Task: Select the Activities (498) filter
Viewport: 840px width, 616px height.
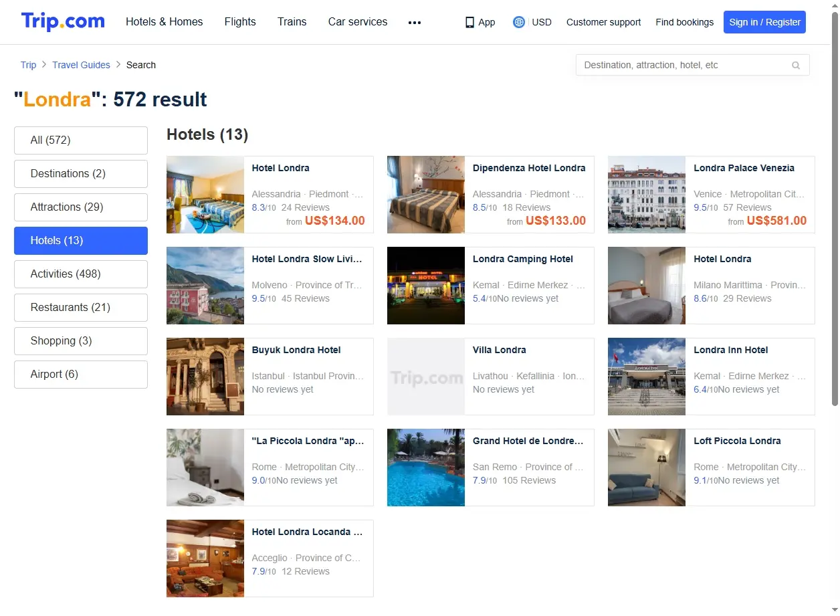Action: click(81, 274)
